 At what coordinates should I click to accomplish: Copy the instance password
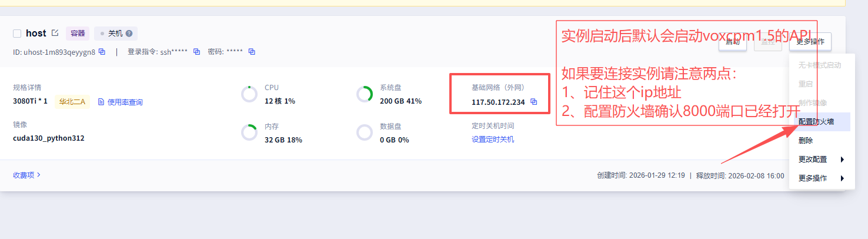[x=252, y=52]
